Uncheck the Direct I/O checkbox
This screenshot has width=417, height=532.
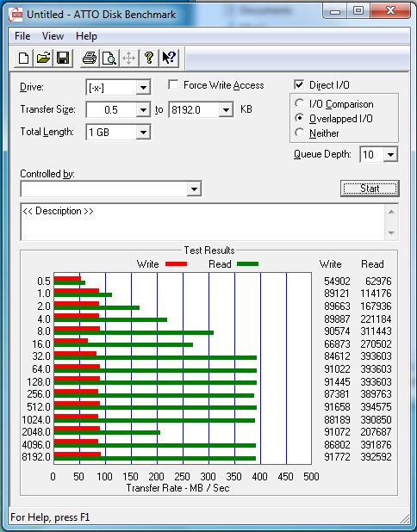299,85
